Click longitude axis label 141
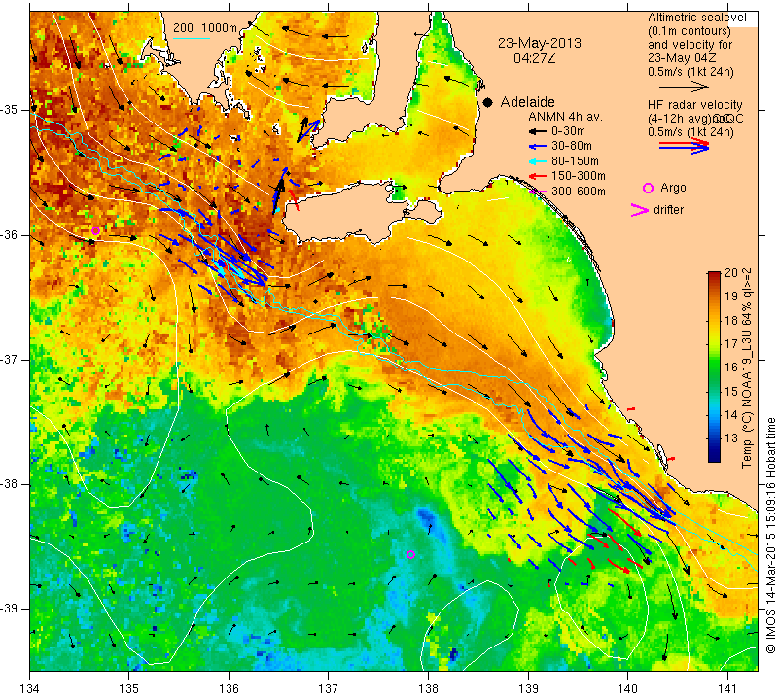The height and width of the screenshot is (700, 778). (727, 689)
